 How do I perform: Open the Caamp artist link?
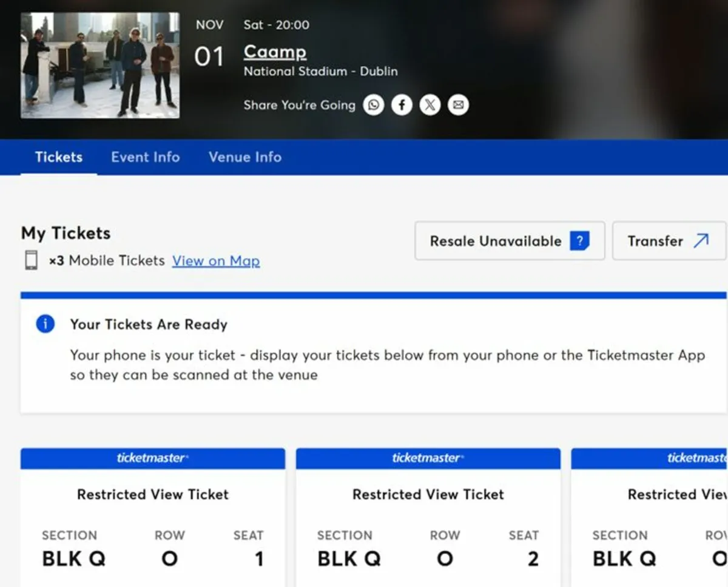(x=275, y=52)
